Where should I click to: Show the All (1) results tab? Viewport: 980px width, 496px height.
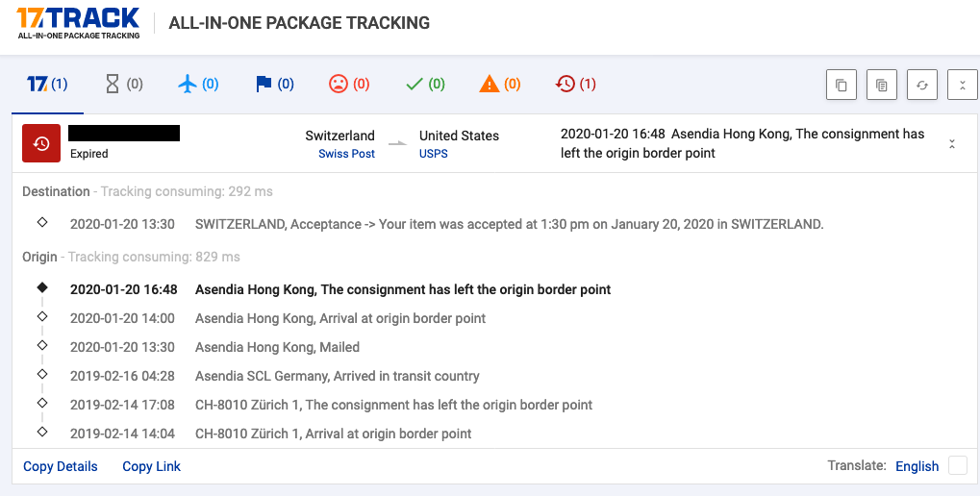coord(47,85)
